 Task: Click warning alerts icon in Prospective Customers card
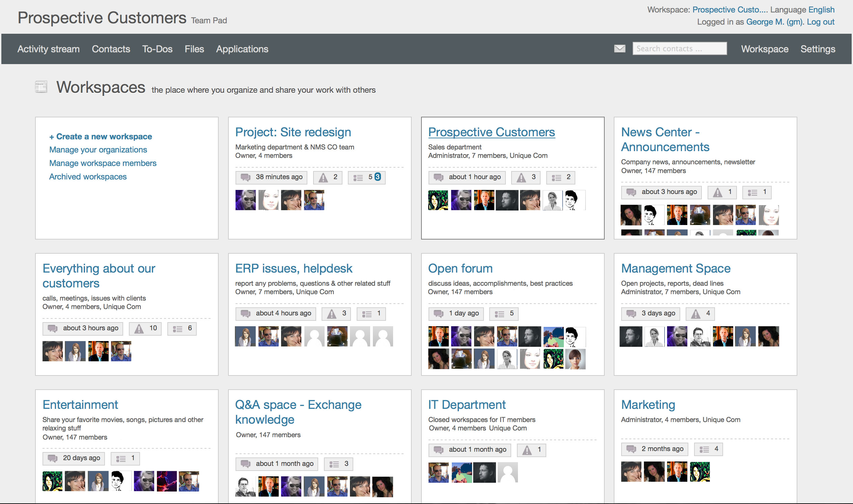[521, 177]
